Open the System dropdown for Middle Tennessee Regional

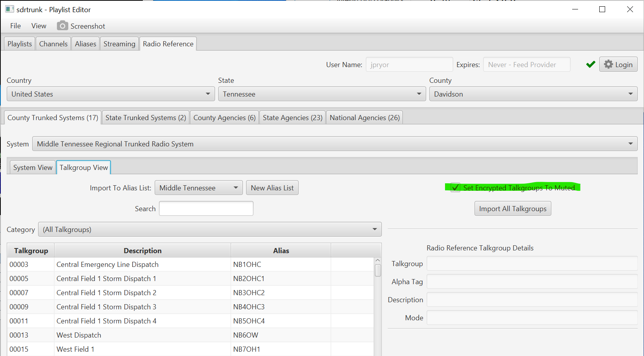(x=630, y=144)
